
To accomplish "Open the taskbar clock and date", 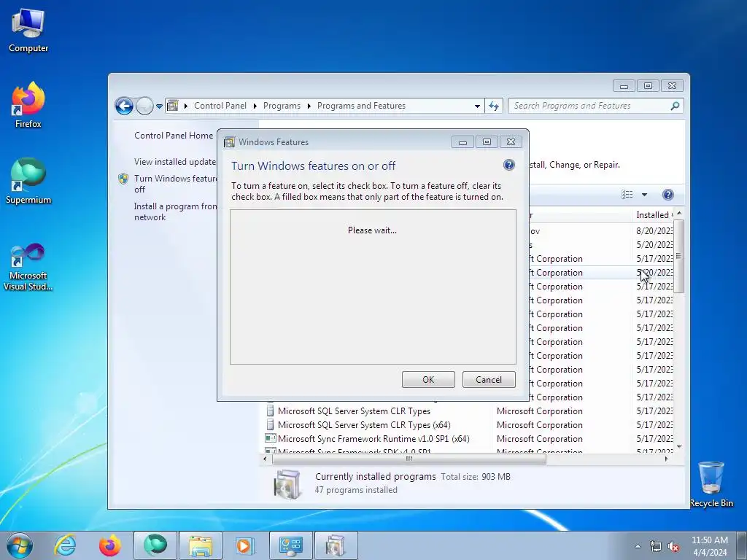I will [x=709, y=546].
